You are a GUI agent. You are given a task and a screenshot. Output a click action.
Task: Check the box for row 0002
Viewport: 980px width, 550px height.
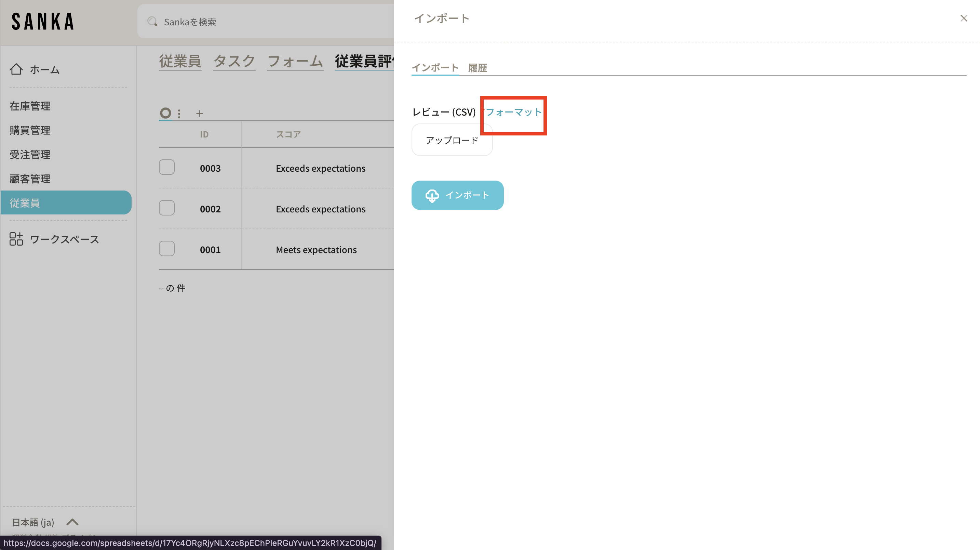click(166, 208)
